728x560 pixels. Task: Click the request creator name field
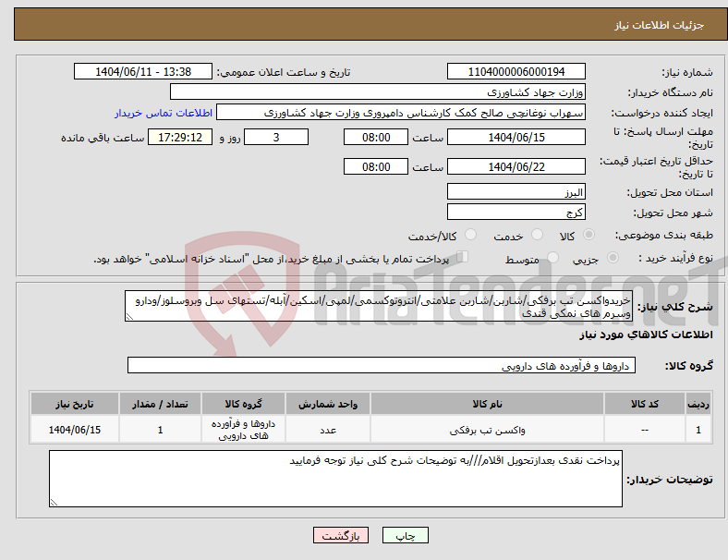[401, 113]
